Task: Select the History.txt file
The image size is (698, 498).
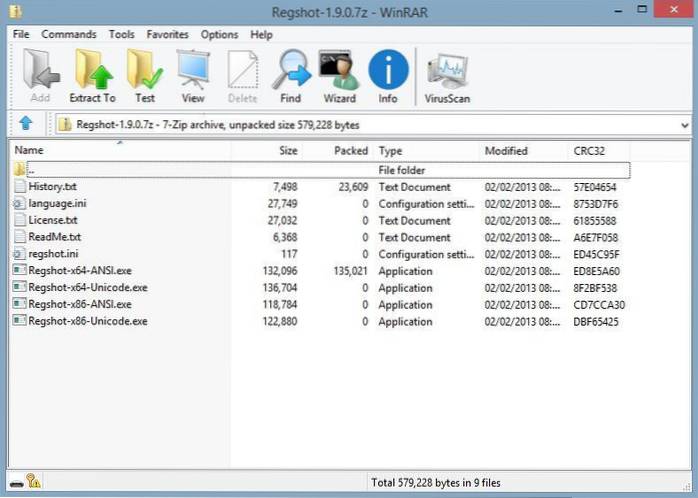Action: tap(52, 187)
